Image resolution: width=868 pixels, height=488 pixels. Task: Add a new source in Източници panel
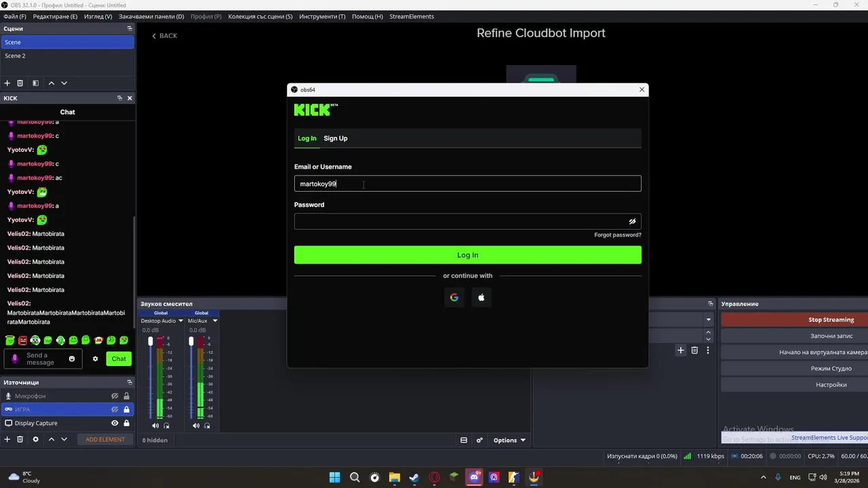click(x=7, y=439)
